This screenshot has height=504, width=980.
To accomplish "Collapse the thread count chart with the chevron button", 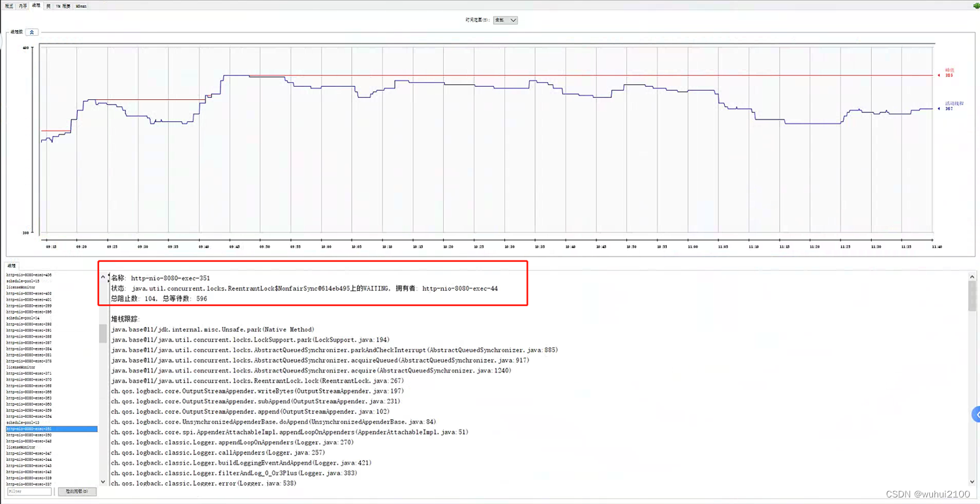I will point(32,32).
